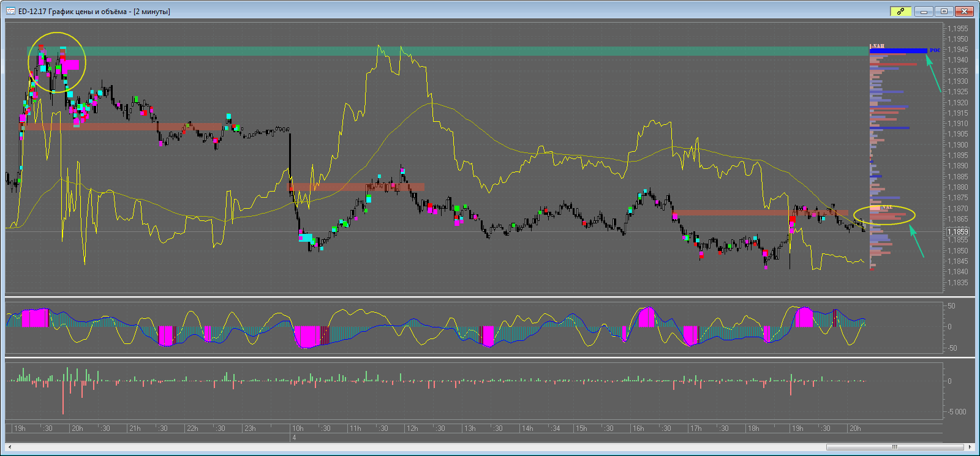Click the 16h time axis label
Image resolution: width=980 pixels, height=456 pixels.
tap(638, 428)
